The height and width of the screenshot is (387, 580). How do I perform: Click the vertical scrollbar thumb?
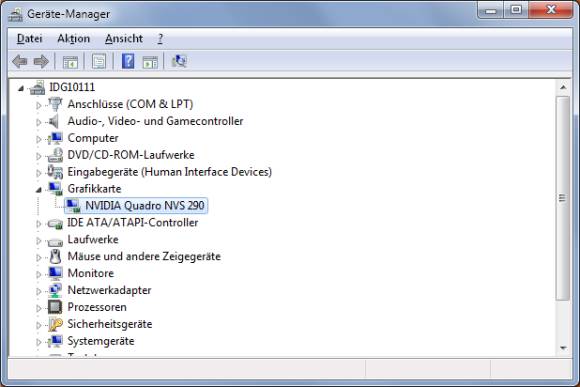563,198
